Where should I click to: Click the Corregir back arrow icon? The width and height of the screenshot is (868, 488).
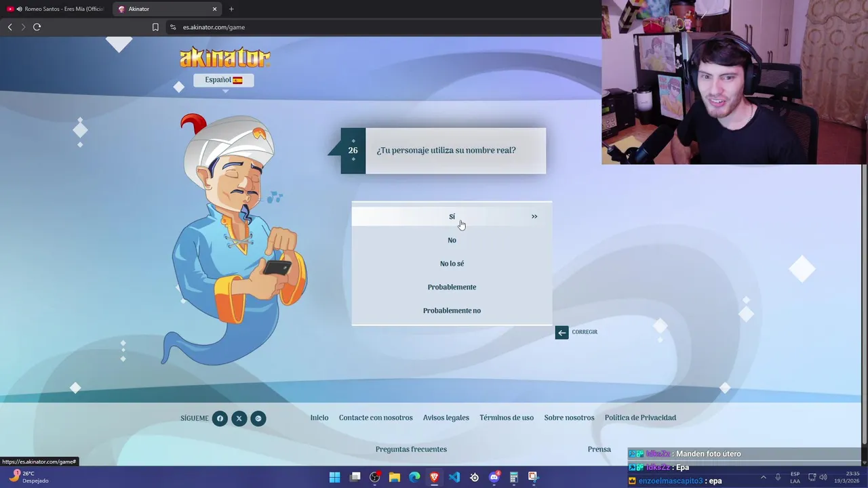[x=561, y=332]
